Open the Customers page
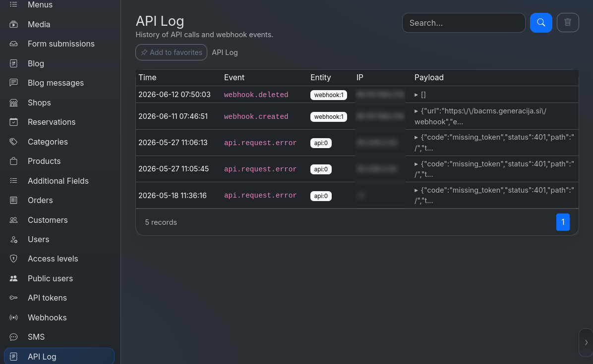The image size is (593, 364). pyautogui.click(x=48, y=220)
